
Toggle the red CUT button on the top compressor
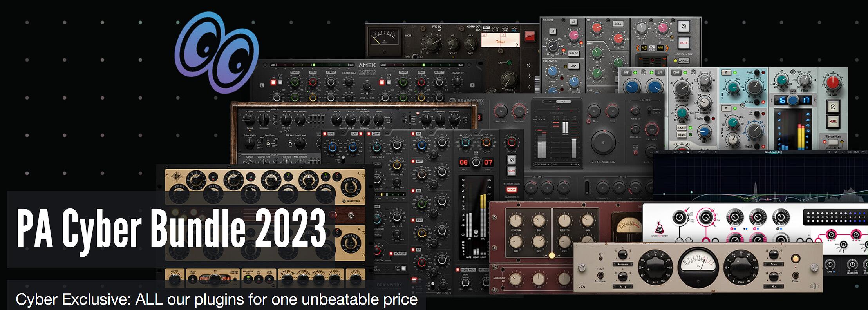coord(530,36)
